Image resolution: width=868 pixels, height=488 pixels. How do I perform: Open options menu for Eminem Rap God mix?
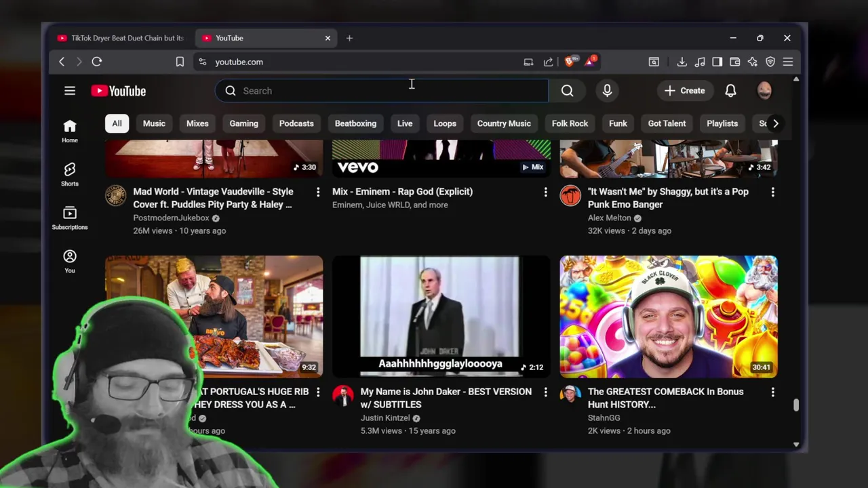(545, 192)
